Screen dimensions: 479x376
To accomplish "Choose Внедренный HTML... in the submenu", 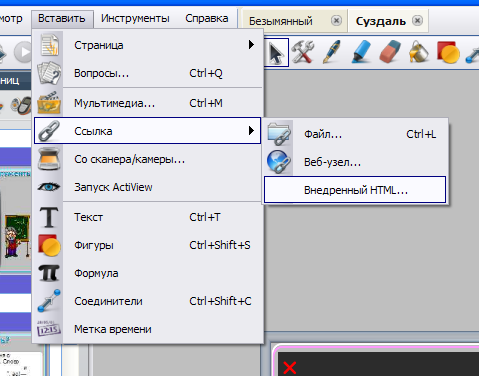I will pos(355,190).
